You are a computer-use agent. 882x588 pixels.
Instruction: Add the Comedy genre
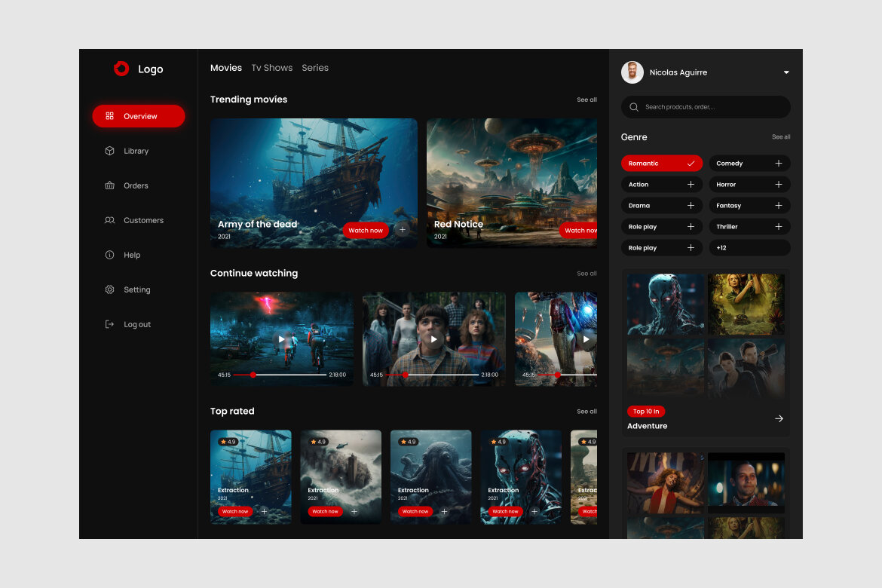[x=749, y=163]
